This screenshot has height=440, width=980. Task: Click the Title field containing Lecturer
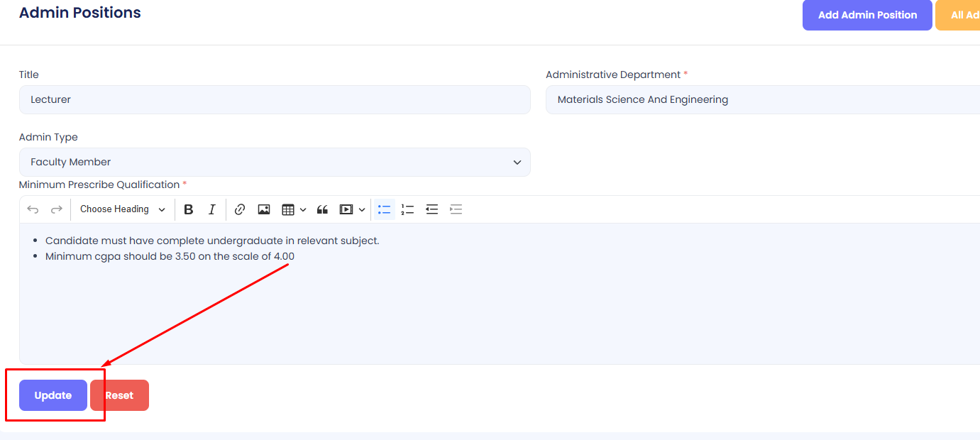tap(275, 100)
